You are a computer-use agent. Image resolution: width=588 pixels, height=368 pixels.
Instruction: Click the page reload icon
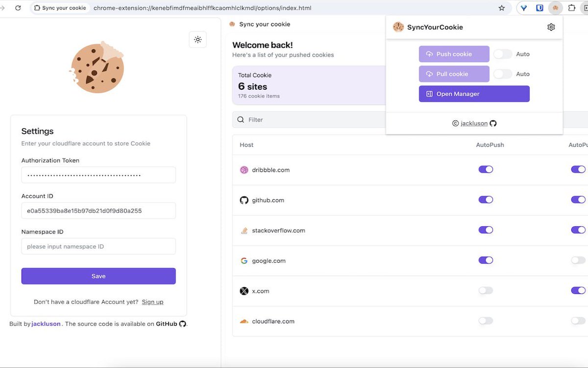pyautogui.click(x=18, y=8)
